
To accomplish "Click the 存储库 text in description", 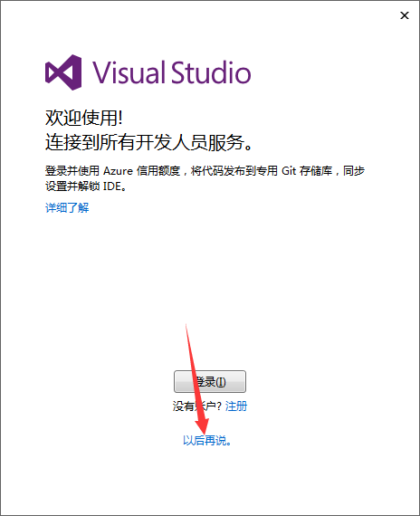I will pos(316,171).
